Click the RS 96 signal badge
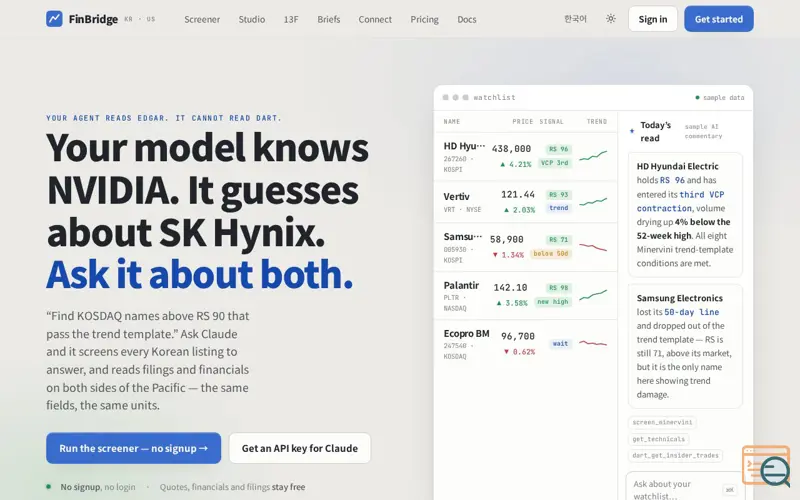Screen dimensions: 800x500 (558, 149)
